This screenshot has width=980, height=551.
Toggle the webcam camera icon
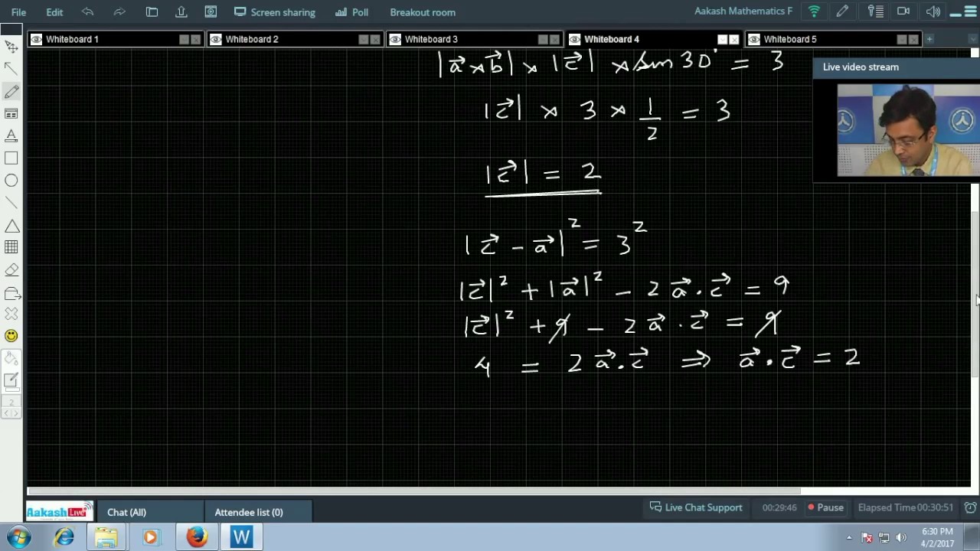tap(903, 11)
